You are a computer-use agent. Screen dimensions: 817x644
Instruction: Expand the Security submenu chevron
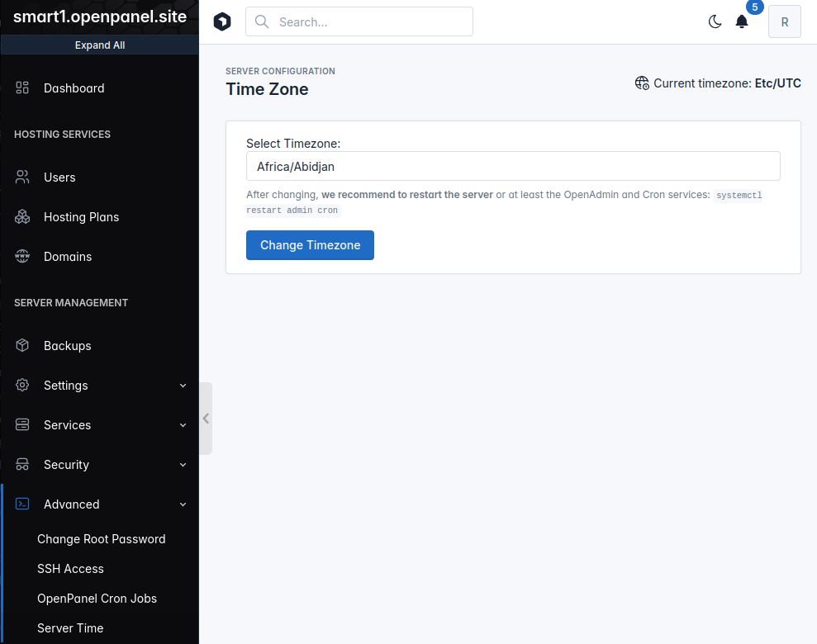click(183, 465)
